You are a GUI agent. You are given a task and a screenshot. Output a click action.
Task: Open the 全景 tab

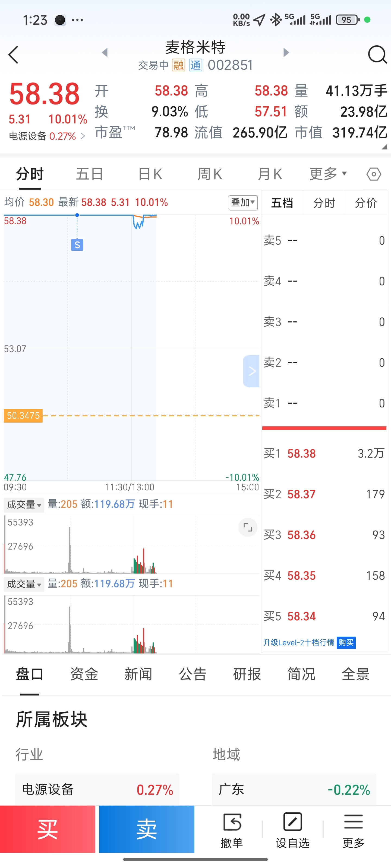356,674
